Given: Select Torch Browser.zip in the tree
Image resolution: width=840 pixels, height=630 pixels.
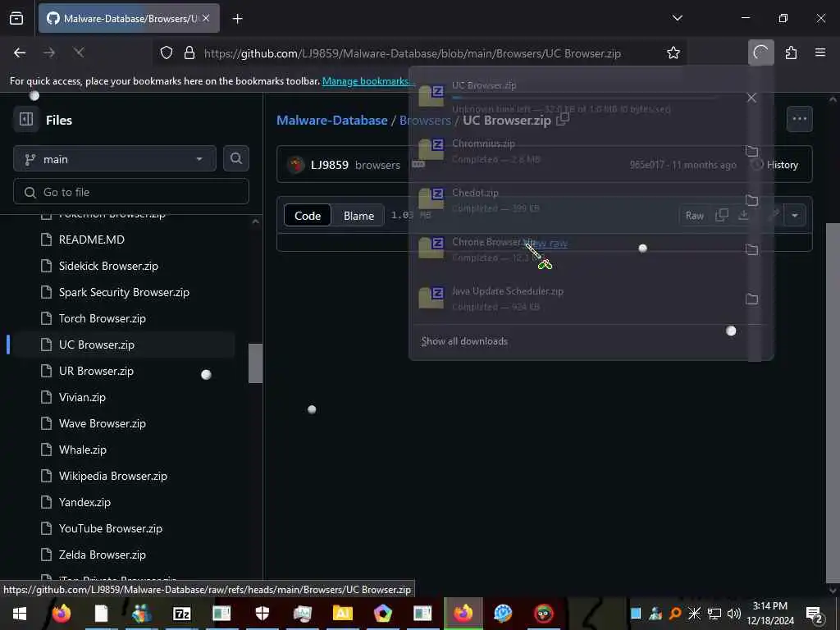Looking at the screenshot, I should pyautogui.click(x=103, y=318).
